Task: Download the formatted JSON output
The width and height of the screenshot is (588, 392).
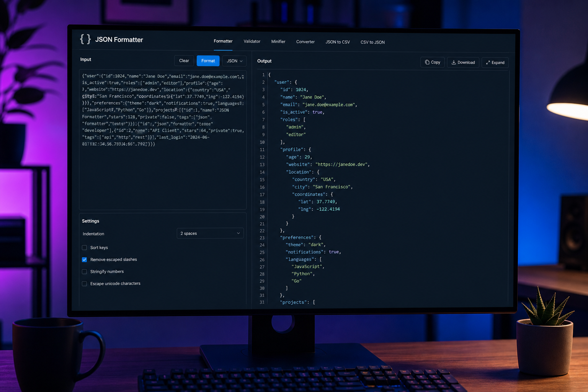Action: click(x=463, y=62)
